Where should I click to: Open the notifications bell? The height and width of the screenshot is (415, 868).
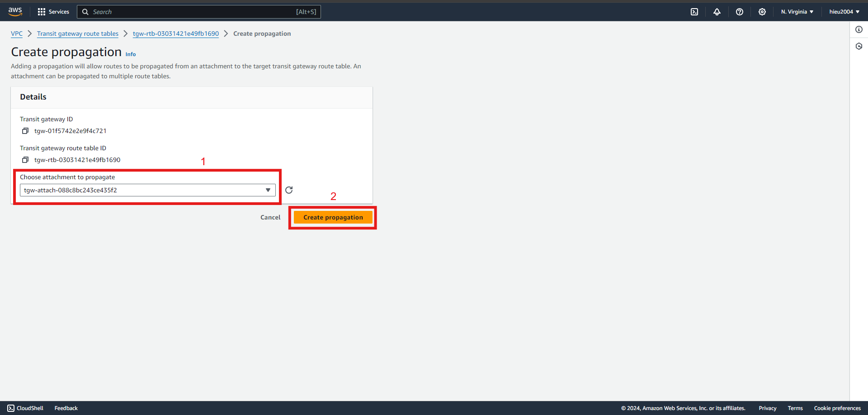coord(717,12)
